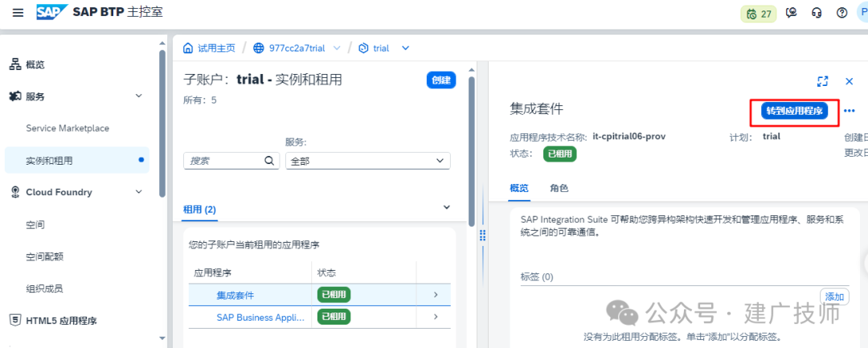Click the HTML5 应用程序 sidebar icon

pos(15,320)
